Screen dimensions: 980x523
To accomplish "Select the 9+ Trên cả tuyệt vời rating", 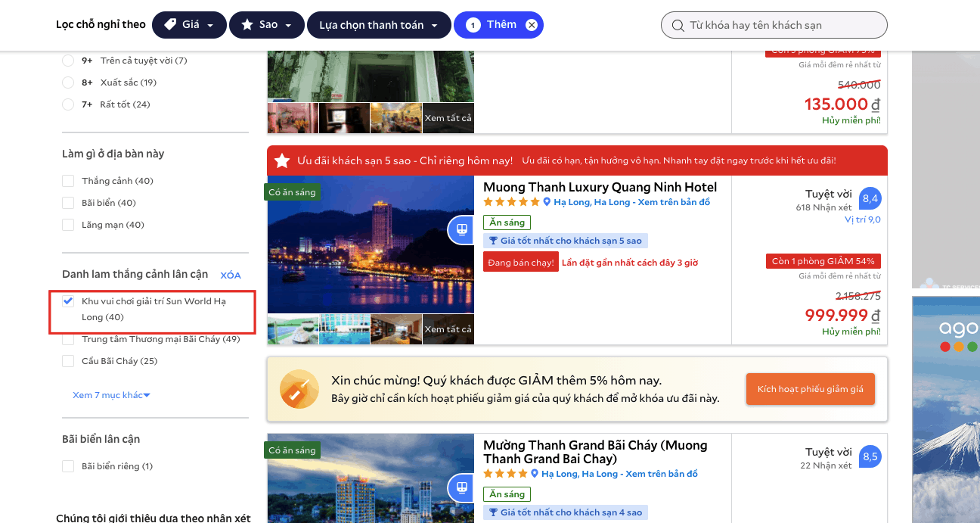I will coord(68,61).
